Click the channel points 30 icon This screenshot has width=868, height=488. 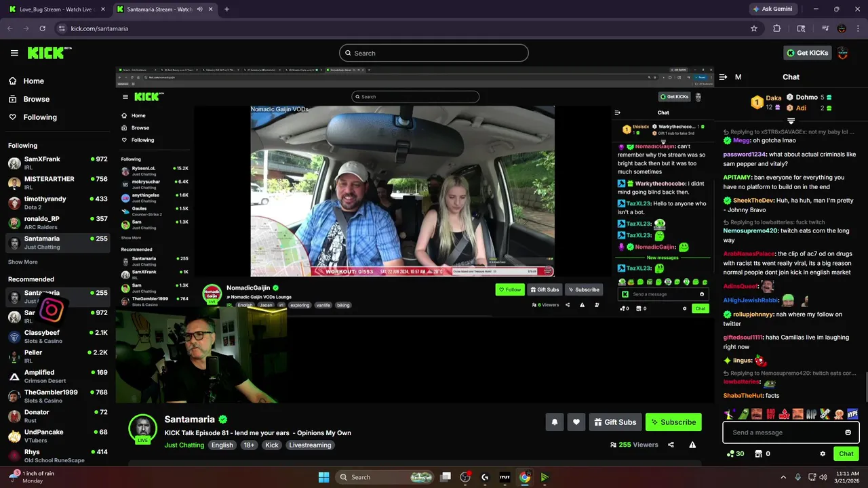tap(735, 454)
